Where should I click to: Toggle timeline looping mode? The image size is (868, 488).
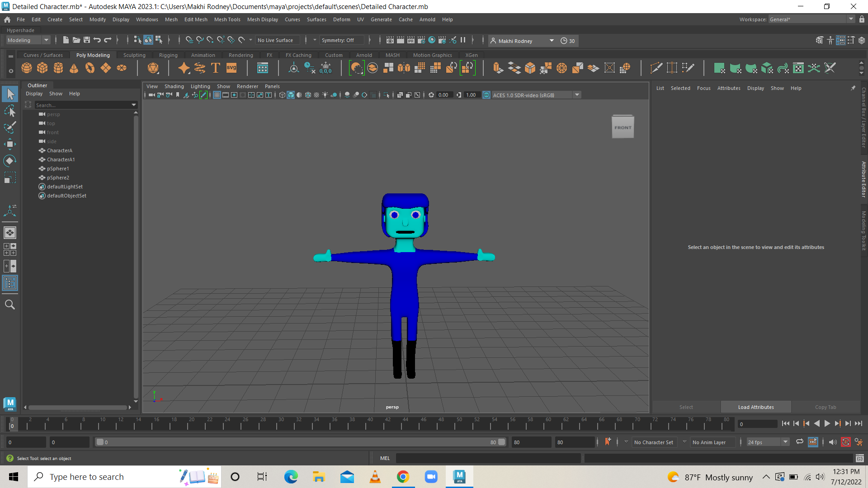coord(799,442)
